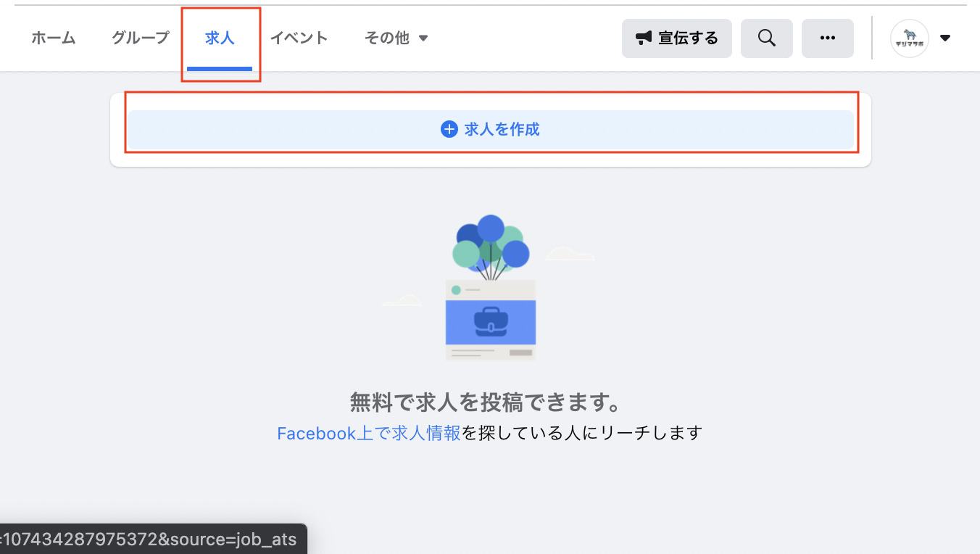
Task: Click the megaphone icon
Action: 644,38
